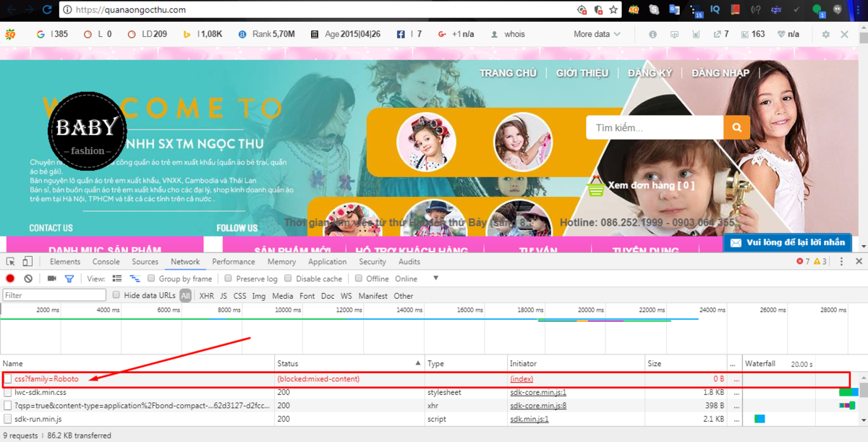868x442 pixels.
Task: Tick checkbox beside css?family=Roboto row
Action: pyautogui.click(x=8, y=379)
